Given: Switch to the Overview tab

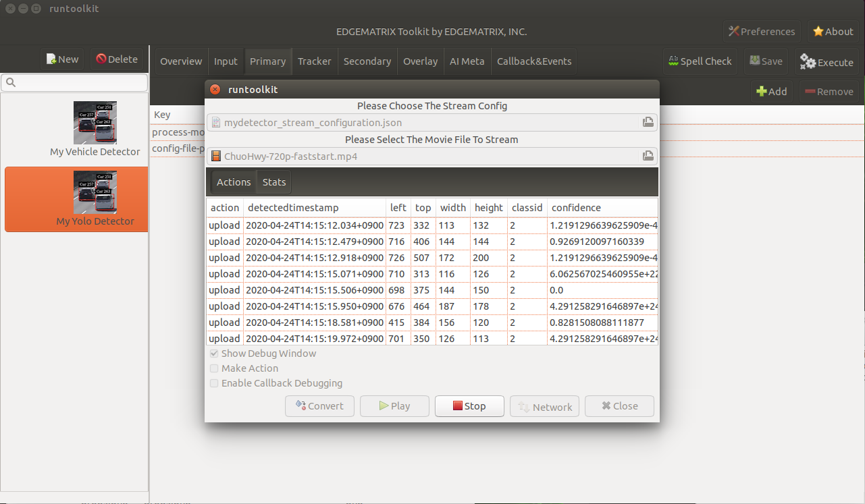Looking at the screenshot, I should 181,61.
